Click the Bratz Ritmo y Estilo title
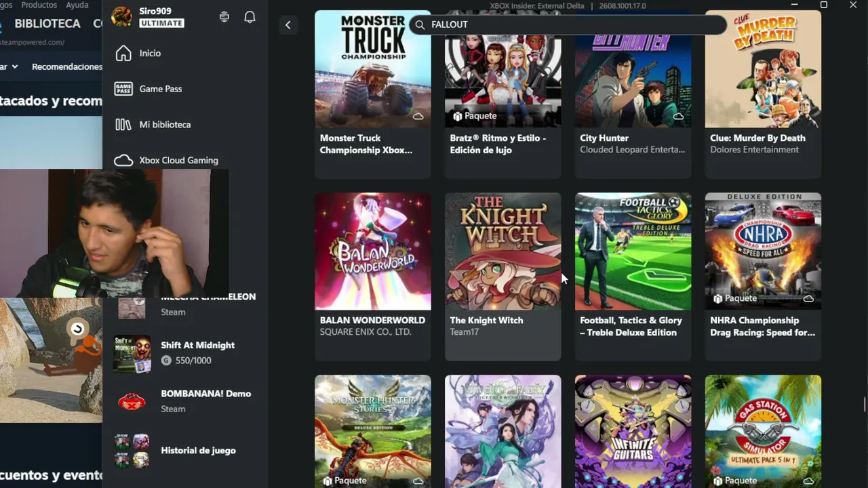The height and width of the screenshot is (488, 868). click(x=498, y=144)
